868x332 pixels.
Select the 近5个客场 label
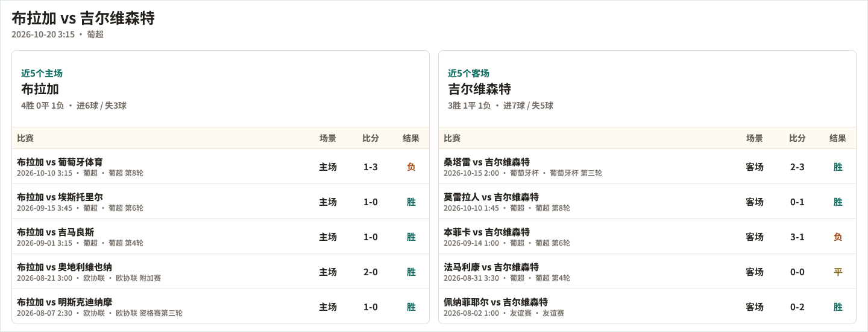point(468,73)
